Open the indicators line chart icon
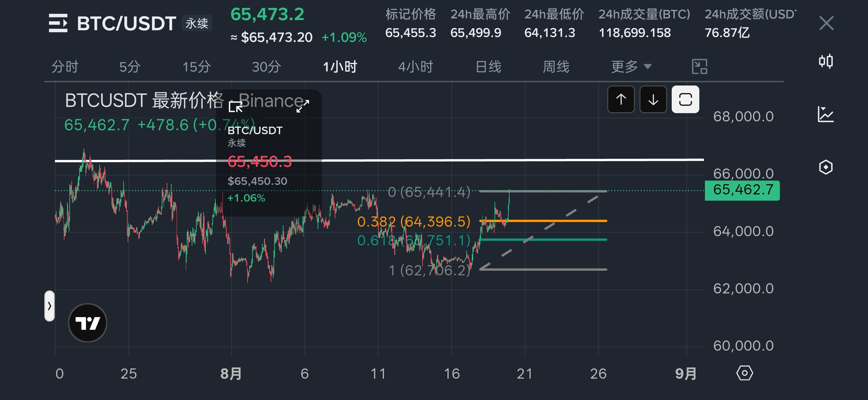 [826, 114]
